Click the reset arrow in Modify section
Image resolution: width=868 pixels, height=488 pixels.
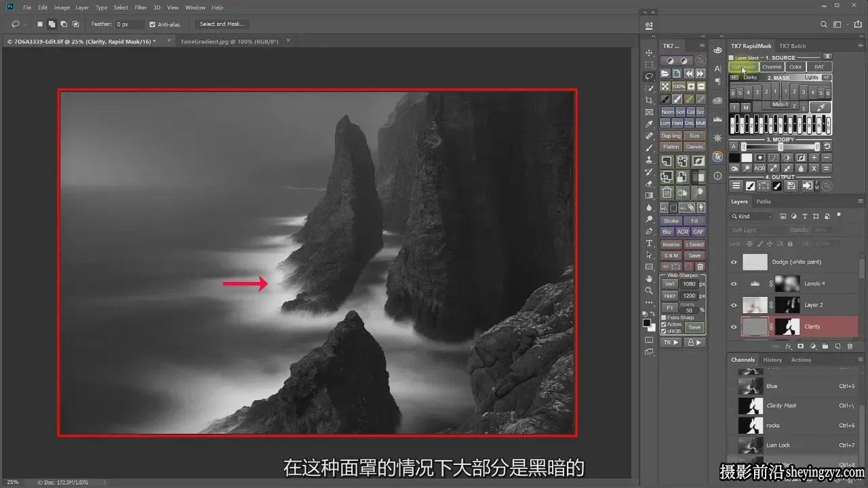coord(827,146)
